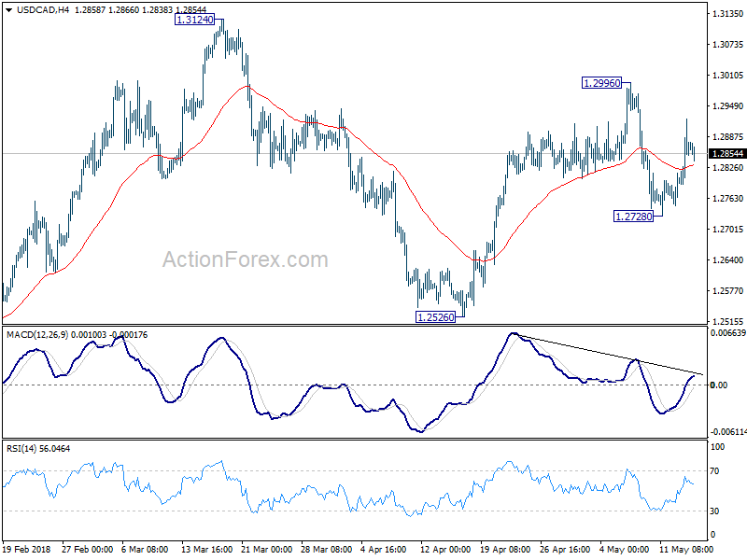Click the 12 Apr 00:00 time label
This screenshot has width=747, height=560.
445,549
